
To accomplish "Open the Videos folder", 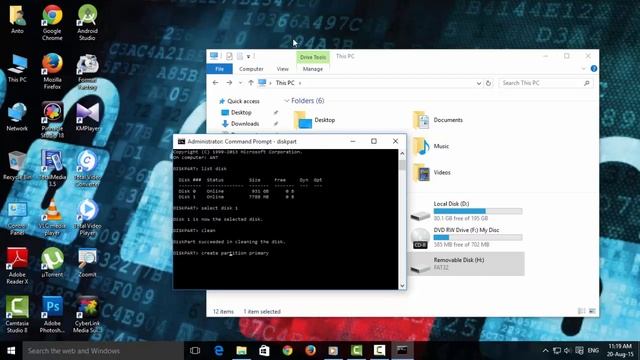I will point(432,173).
